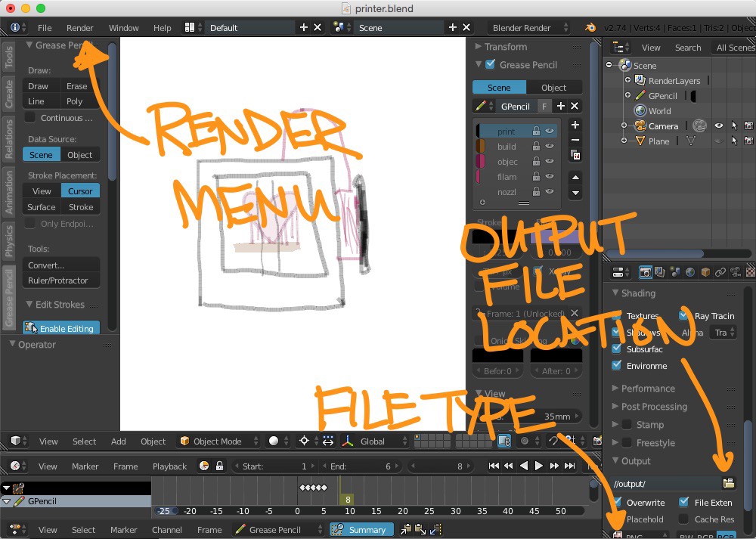The width and height of the screenshot is (756, 539).
Task: Click the filam layer color swatch
Action: (x=479, y=176)
